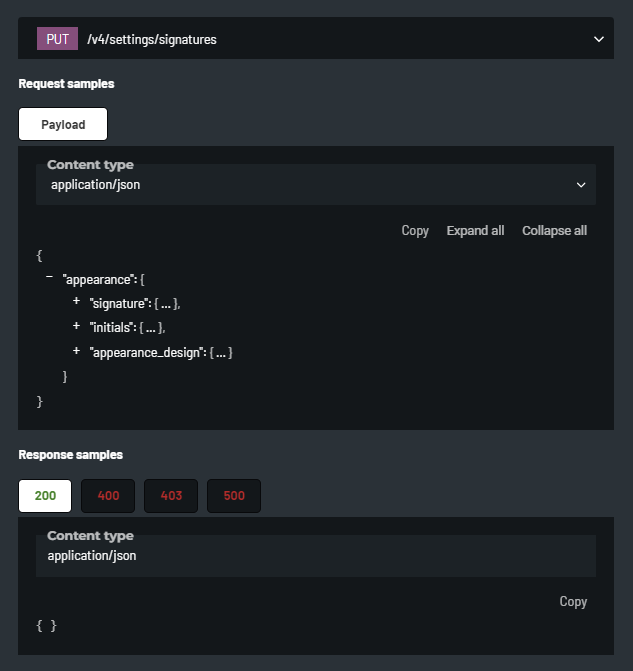This screenshot has width=633, height=671.
Task: Select the 200 response tab
Action: coord(45,496)
